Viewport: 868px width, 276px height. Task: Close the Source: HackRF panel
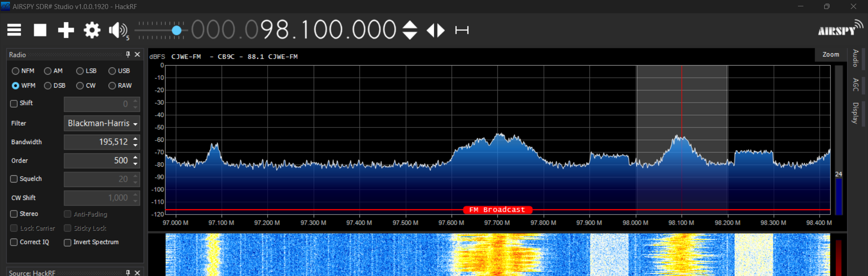pos(137,272)
